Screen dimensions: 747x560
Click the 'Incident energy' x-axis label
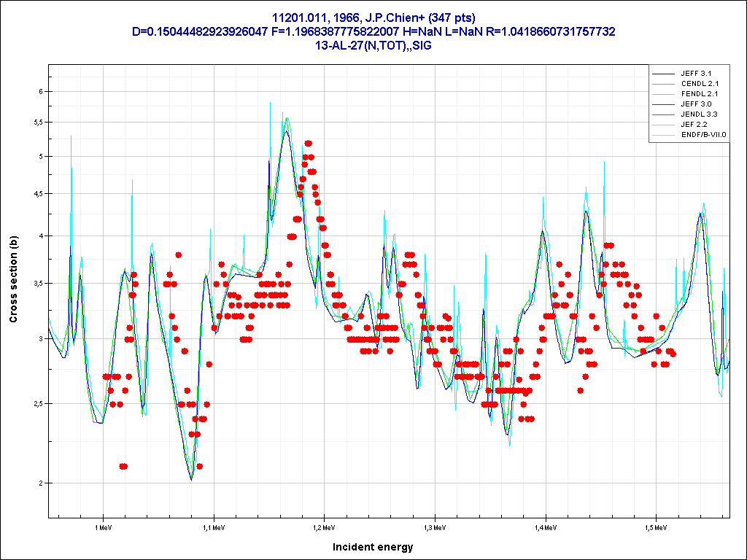tap(373, 547)
